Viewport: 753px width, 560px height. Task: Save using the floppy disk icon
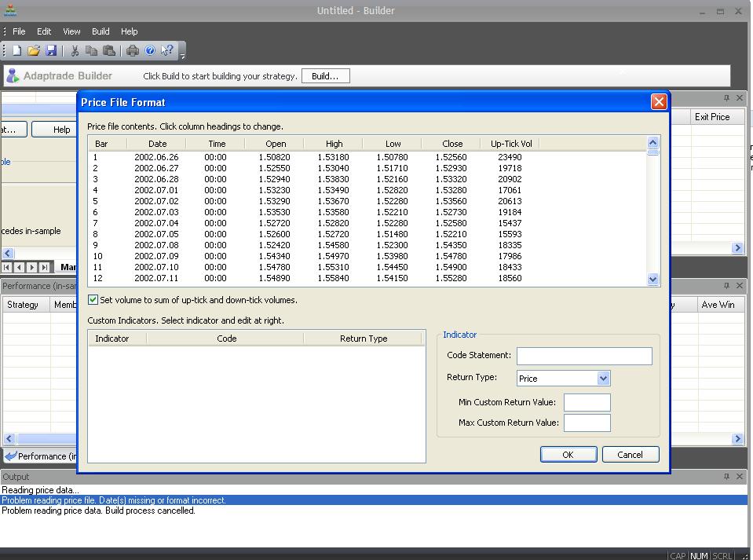tap(51, 51)
